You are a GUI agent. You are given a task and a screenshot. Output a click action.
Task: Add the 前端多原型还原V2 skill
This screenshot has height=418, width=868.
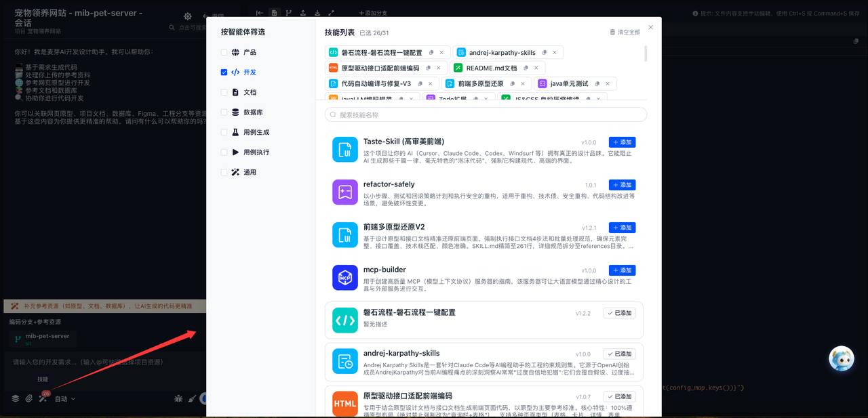click(x=622, y=228)
